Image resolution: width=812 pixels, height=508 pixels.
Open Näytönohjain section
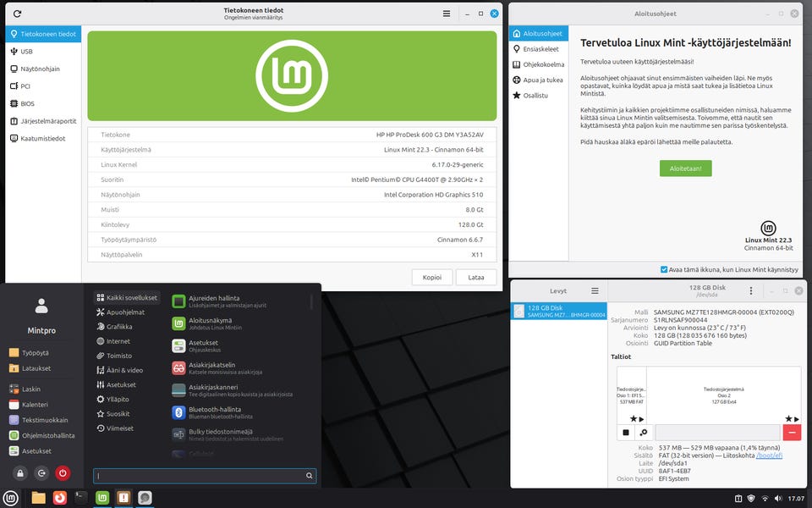click(x=43, y=69)
